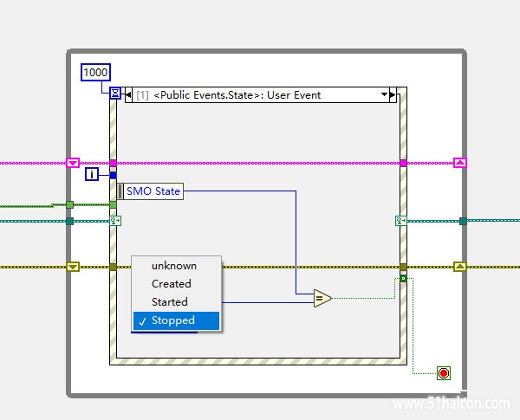Screen dimensions: 520x420
Task: Click the left dynamic event registration terminal
Action: tap(115, 221)
